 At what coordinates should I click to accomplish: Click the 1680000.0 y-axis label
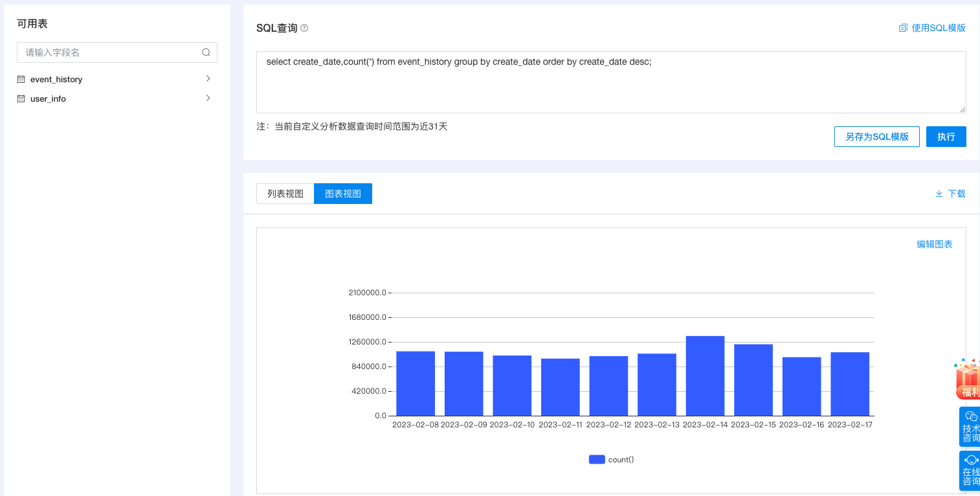point(367,317)
